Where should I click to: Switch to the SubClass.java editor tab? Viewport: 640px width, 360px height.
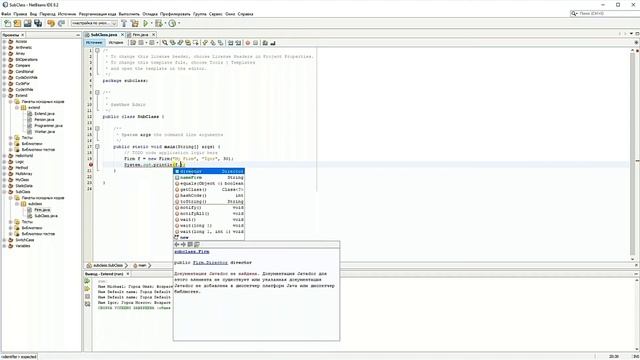[104, 35]
